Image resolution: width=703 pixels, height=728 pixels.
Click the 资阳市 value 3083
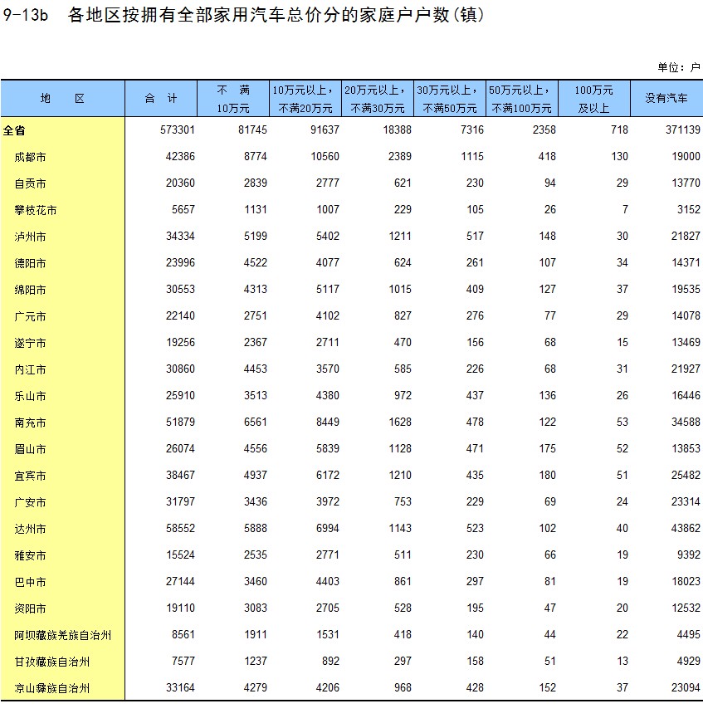pyautogui.click(x=256, y=608)
